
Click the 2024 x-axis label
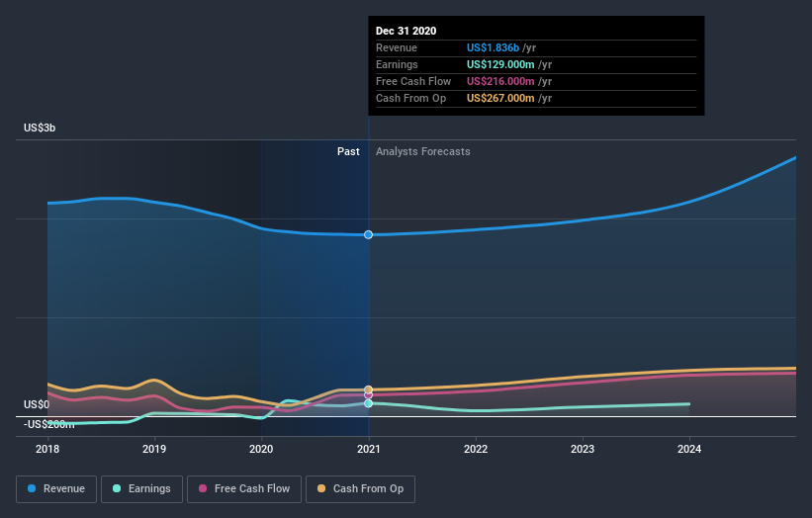click(x=689, y=449)
